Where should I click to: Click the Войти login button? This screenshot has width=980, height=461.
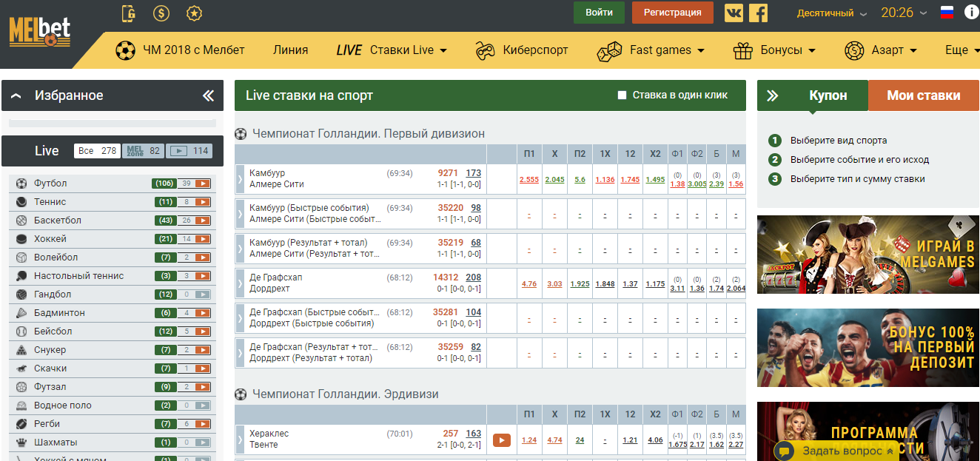pos(599,13)
